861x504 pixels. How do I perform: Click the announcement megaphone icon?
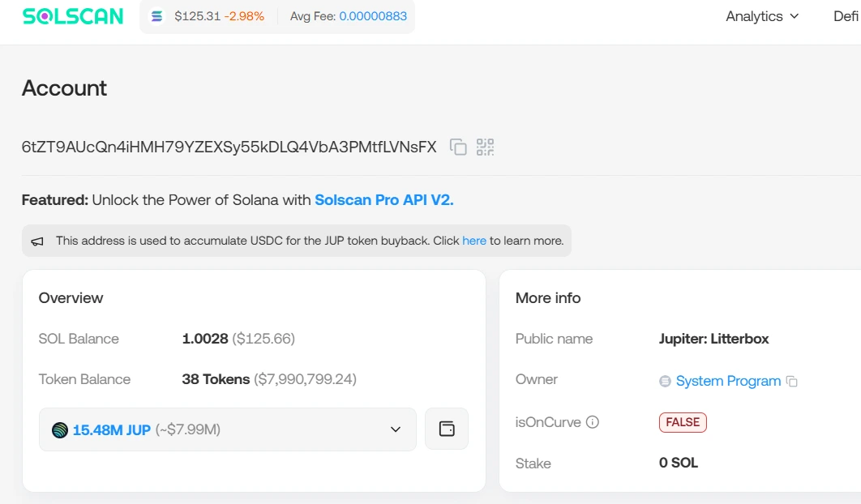click(37, 241)
